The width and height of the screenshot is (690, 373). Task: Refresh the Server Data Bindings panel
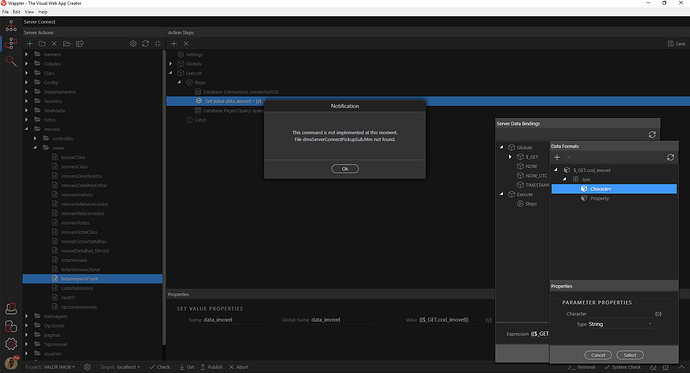[x=652, y=135]
